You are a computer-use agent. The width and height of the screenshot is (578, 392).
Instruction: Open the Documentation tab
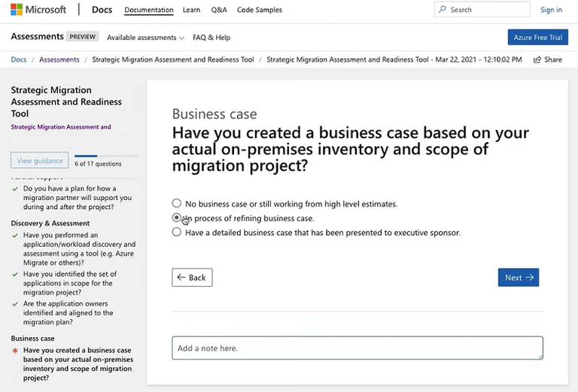coord(148,10)
